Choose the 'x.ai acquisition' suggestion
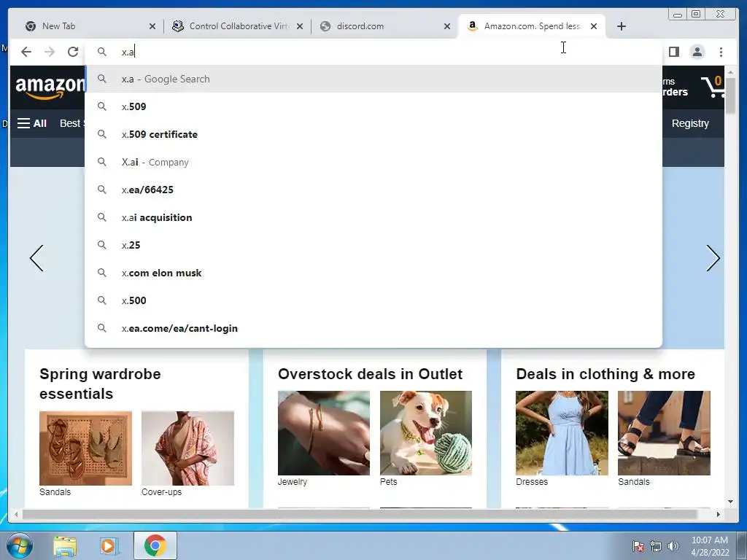This screenshot has height=560, width=747. [x=373, y=217]
